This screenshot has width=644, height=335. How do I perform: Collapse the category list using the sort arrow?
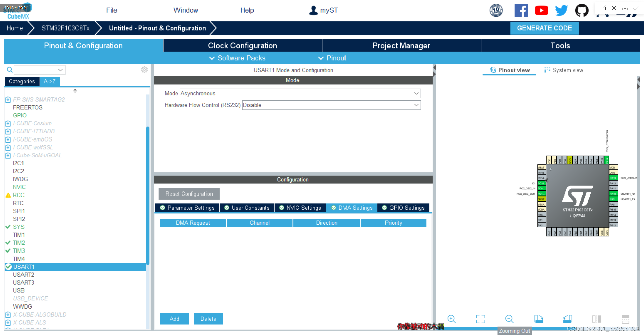coord(75,91)
